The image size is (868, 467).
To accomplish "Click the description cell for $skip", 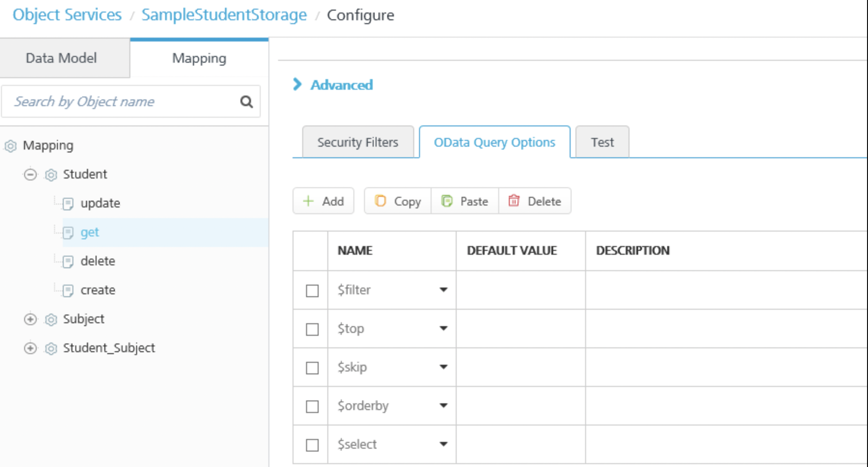I will (x=727, y=367).
